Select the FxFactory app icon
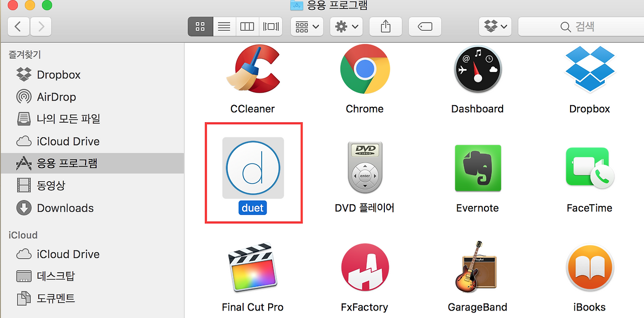The height and width of the screenshot is (318, 644). point(365,268)
